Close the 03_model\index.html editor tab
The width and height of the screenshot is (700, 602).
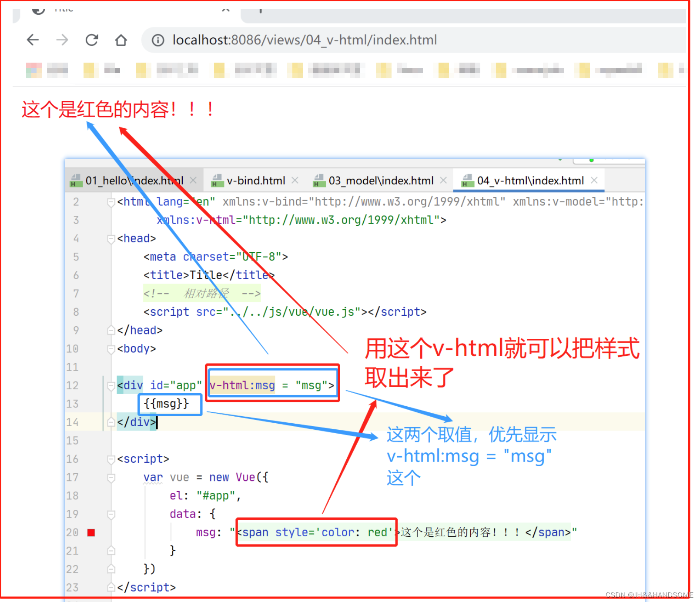tap(443, 180)
